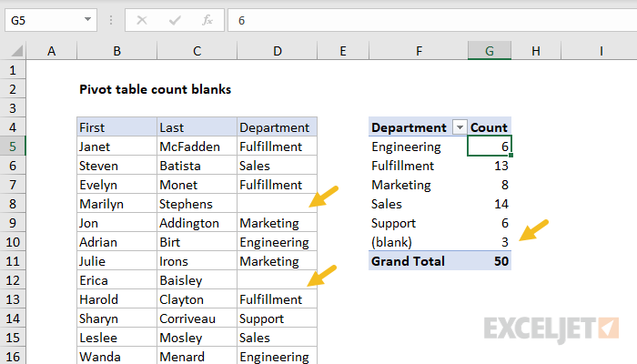Select row 1 header

pos(13,70)
